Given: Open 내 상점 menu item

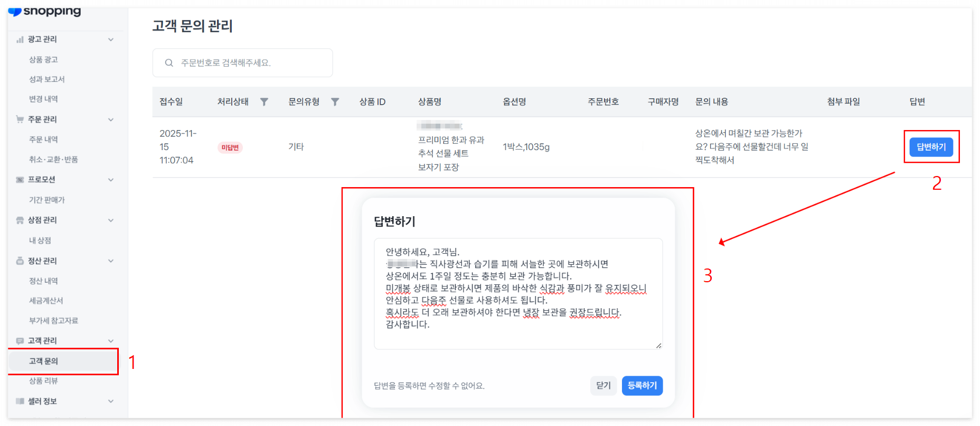Looking at the screenshot, I should (40, 240).
